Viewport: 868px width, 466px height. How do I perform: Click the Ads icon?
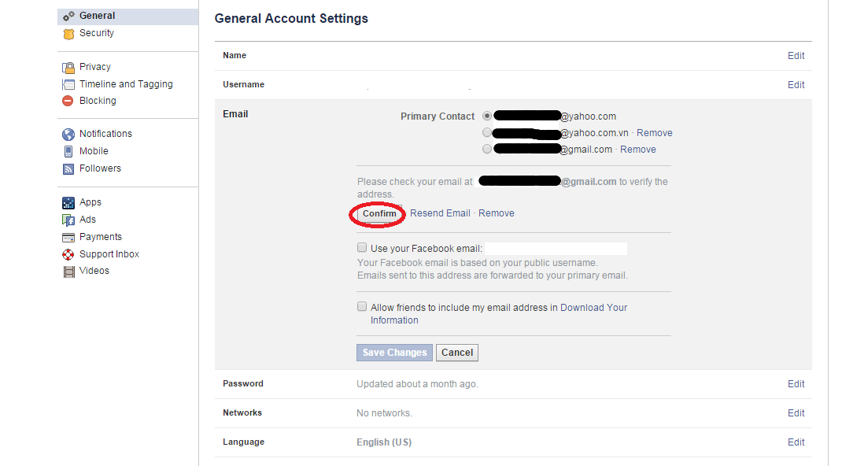pos(68,220)
